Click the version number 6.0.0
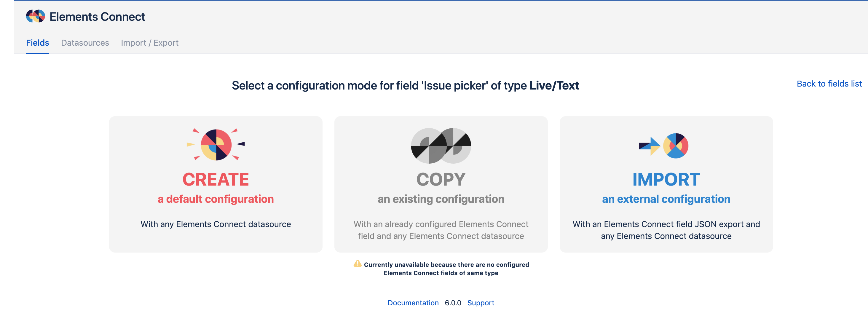This screenshot has width=868, height=316. point(453,303)
